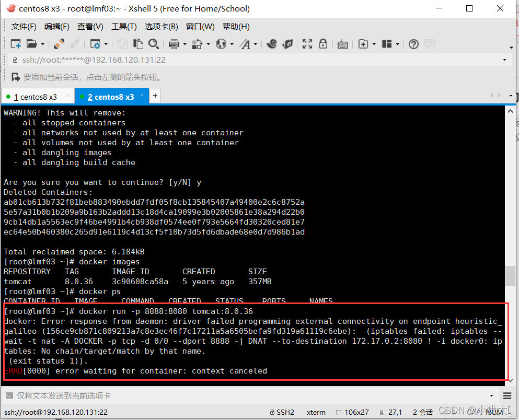Click the Paste clipboard icon
The width and height of the screenshot is (519, 420).
pyautogui.click(x=138, y=44)
